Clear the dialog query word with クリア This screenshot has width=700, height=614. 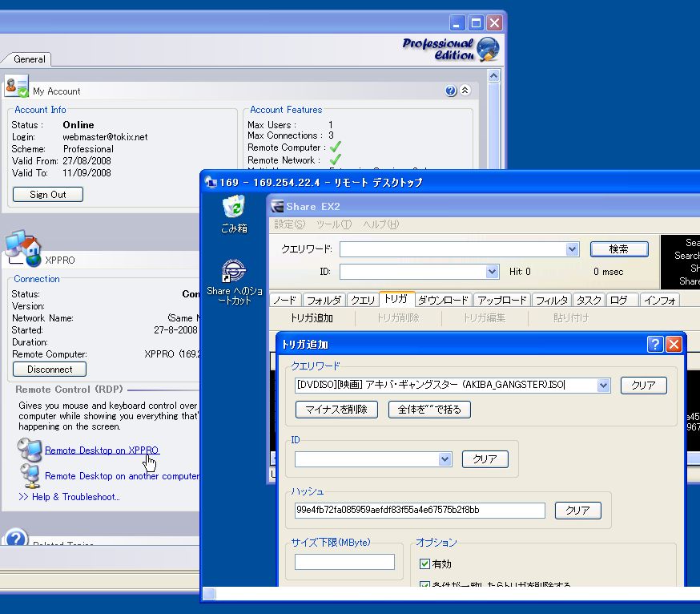(644, 386)
